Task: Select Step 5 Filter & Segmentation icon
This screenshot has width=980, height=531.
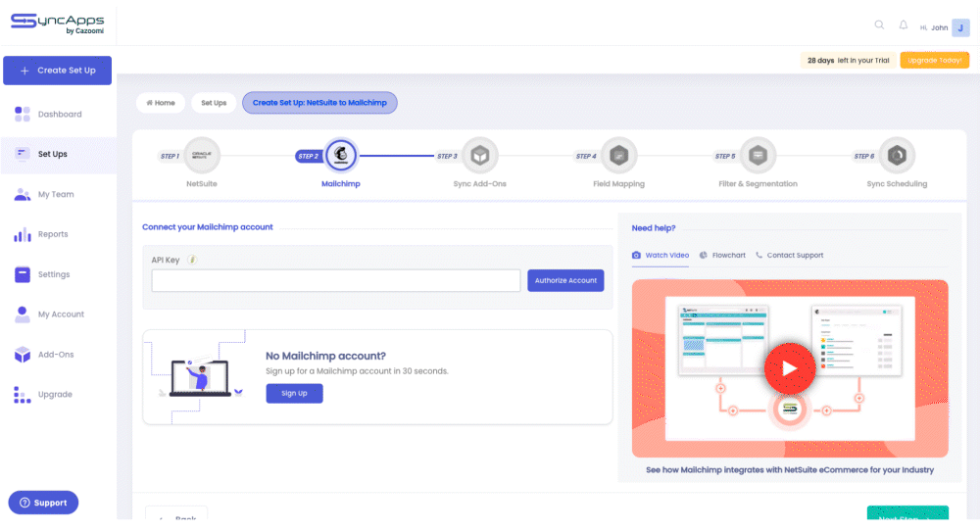Action: click(x=758, y=155)
